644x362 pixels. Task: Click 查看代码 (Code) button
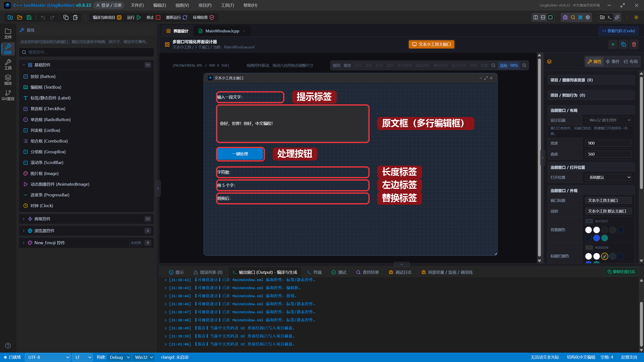(619, 31)
